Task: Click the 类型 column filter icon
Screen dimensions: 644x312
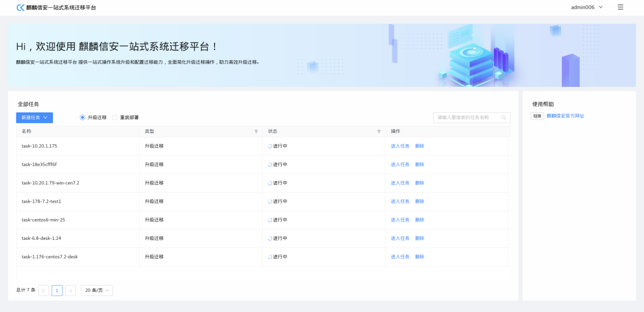Action: [256, 132]
